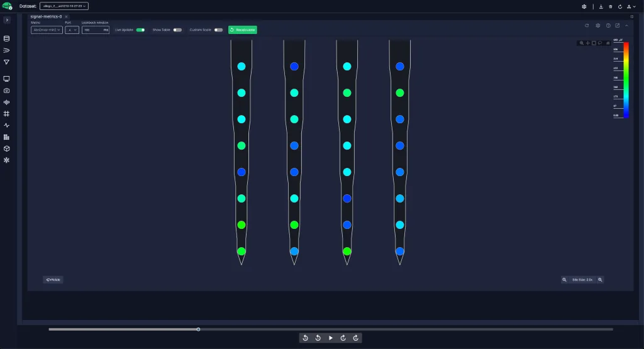This screenshot has height=349, width=644.
Task: Expand the left sidebar with the chevron
Action: click(x=7, y=19)
